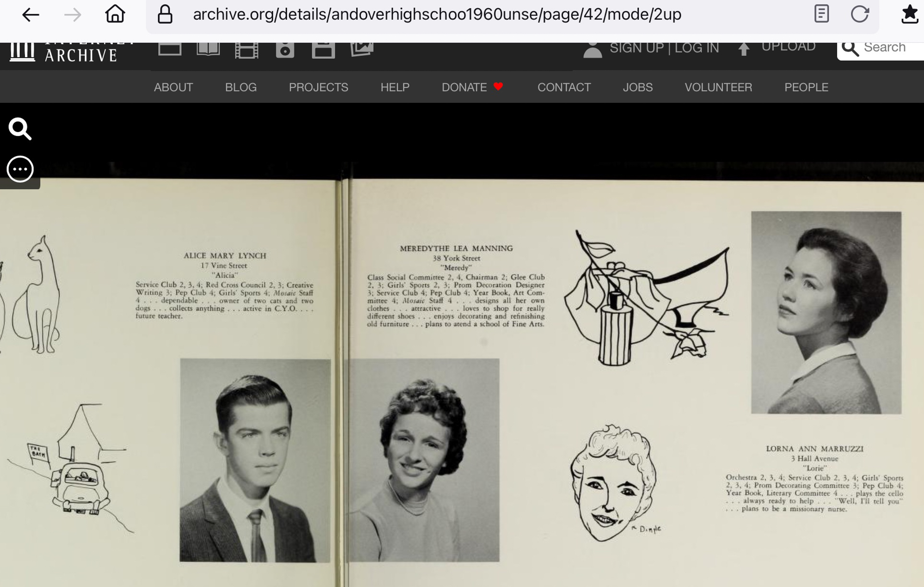924x587 pixels.
Task: Open HELP in navigation menu
Action: 395,88
